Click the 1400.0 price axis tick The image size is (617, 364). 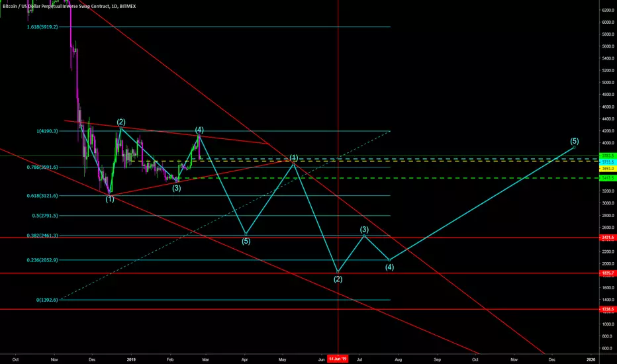(x=608, y=300)
